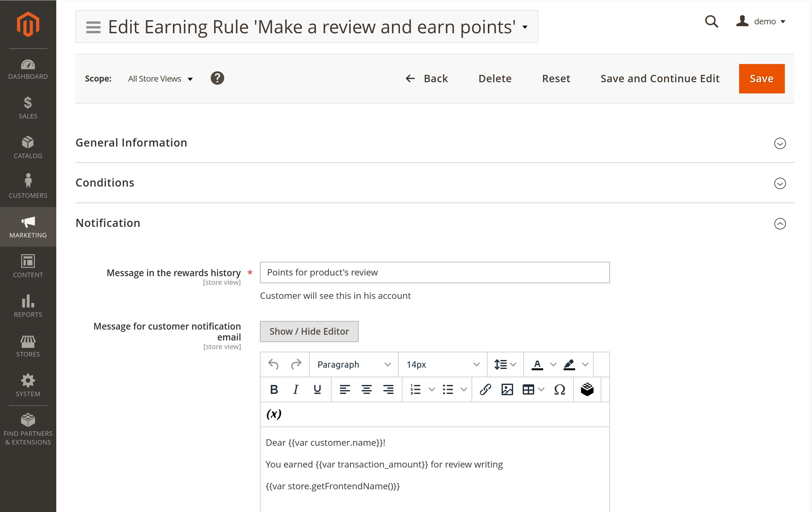Click the Save button
This screenshot has height=512, width=812.
[x=762, y=78]
